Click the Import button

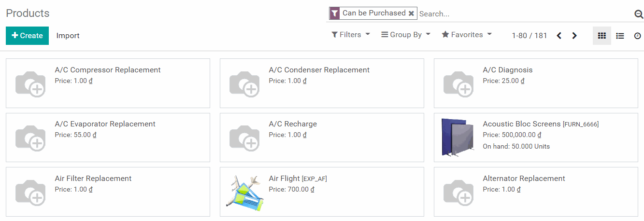pos(68,36)
